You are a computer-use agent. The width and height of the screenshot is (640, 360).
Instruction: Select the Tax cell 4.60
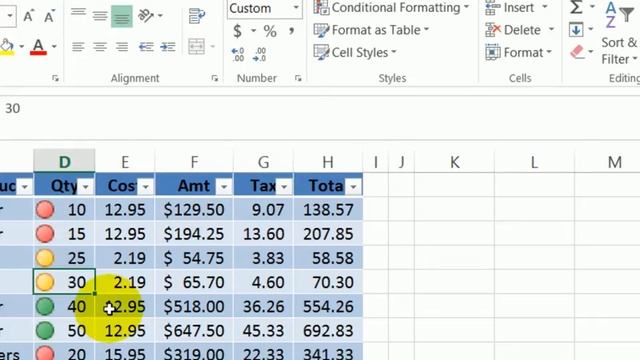tap(263, 282)
